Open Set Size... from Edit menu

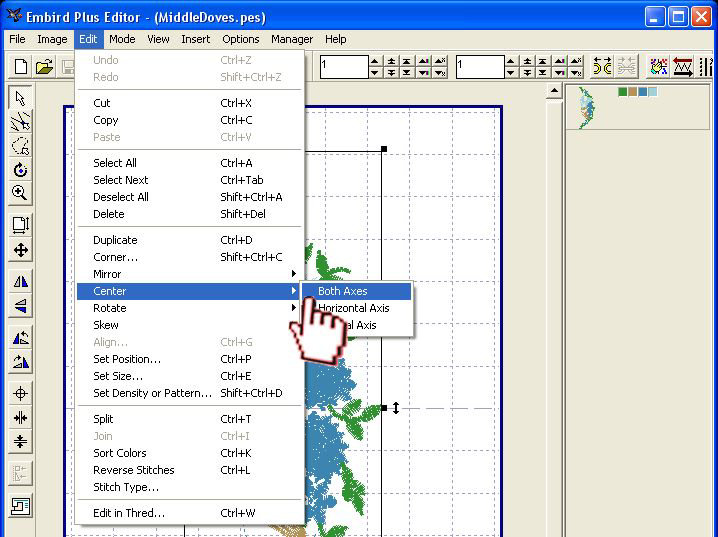(x=190, y=376)
